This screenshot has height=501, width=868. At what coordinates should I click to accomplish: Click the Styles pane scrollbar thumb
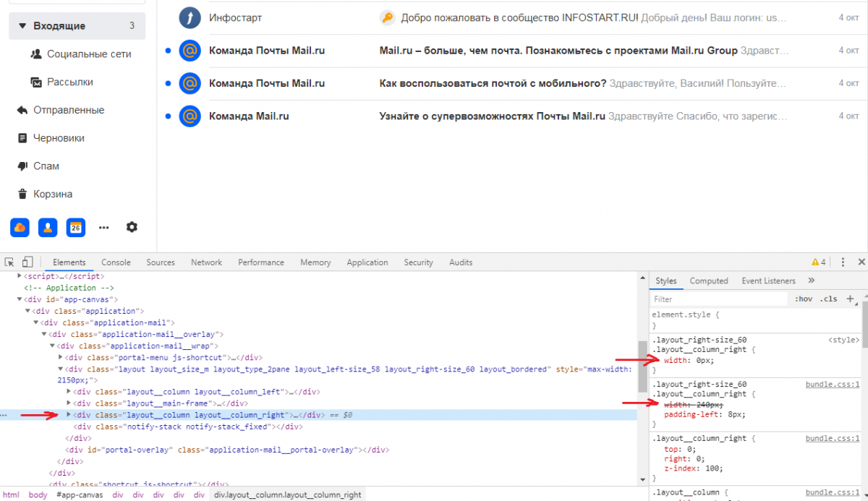(864, 323)
